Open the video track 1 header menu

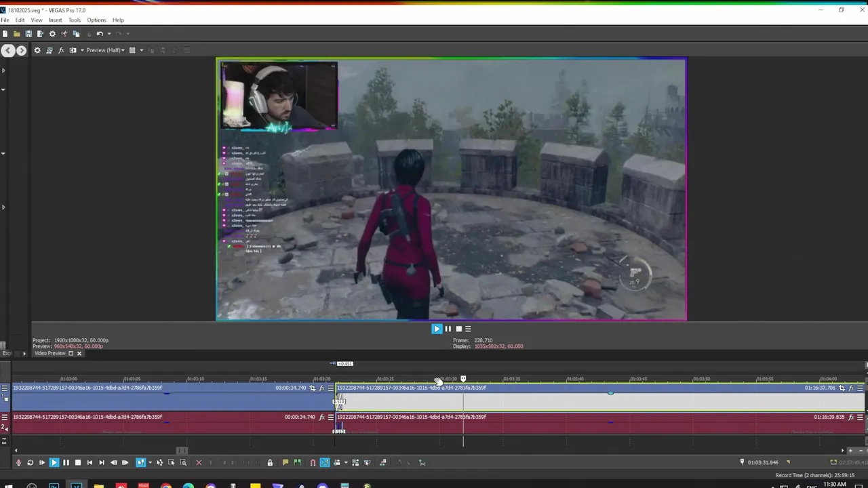(5, 388)
